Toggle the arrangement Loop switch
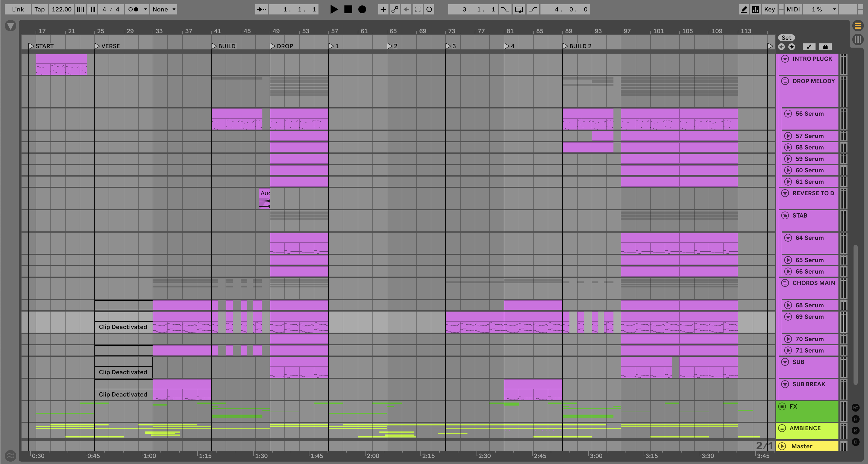This screenshot has width=868, height=464. tap(519, 9)
